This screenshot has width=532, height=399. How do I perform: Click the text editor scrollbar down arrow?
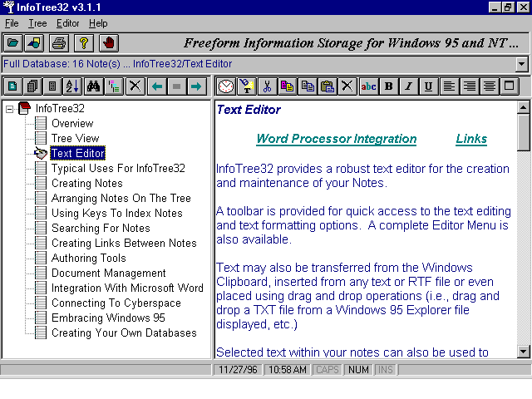pos(523,352)
